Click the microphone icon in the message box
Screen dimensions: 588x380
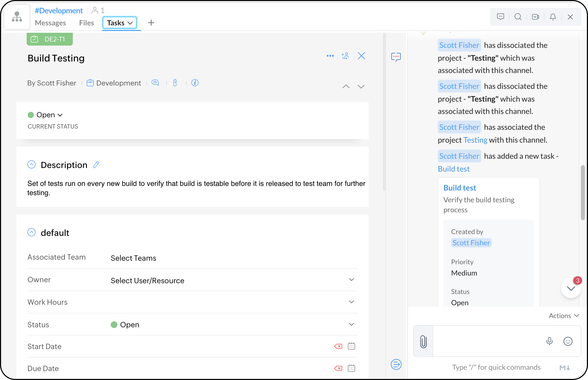pyautogui.click(x=549, y=341)
